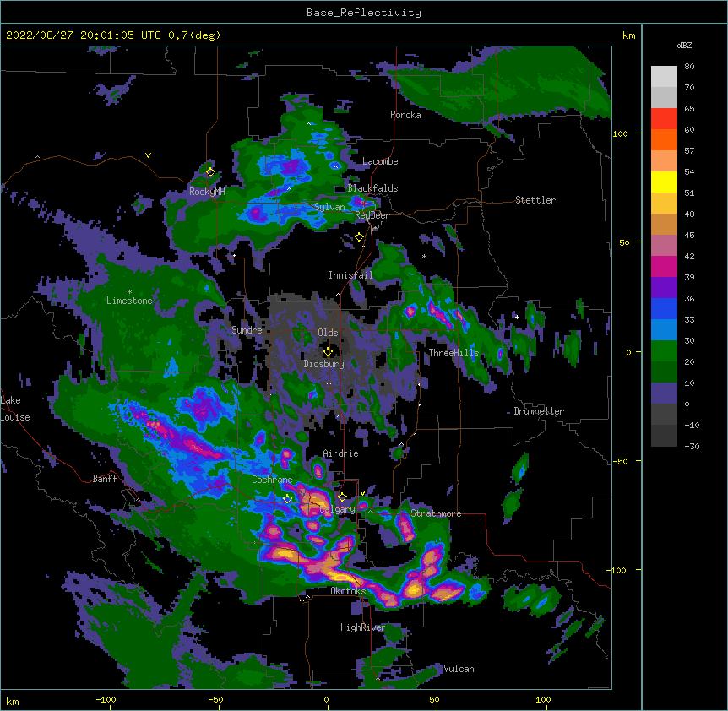The height and width of the screenshot is (711, 728).
Task: Select the magenta swatch in the dBZ legend
Action: (664, 266)
